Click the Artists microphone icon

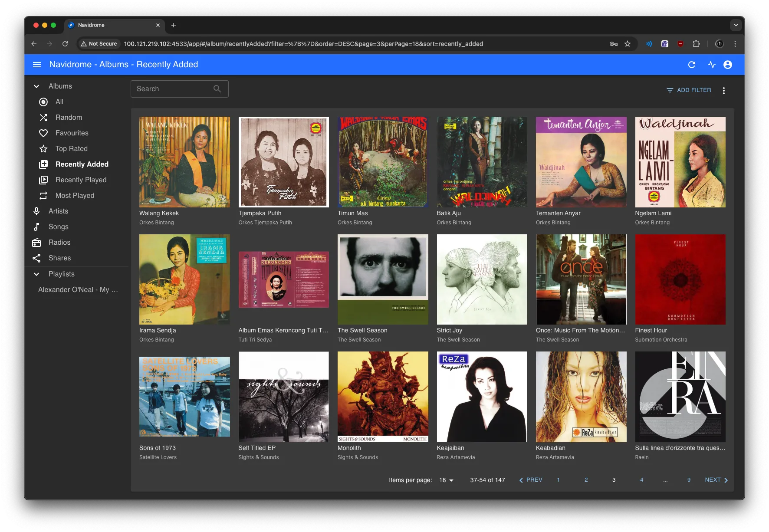pyautogui.click(x=36, y=211)
